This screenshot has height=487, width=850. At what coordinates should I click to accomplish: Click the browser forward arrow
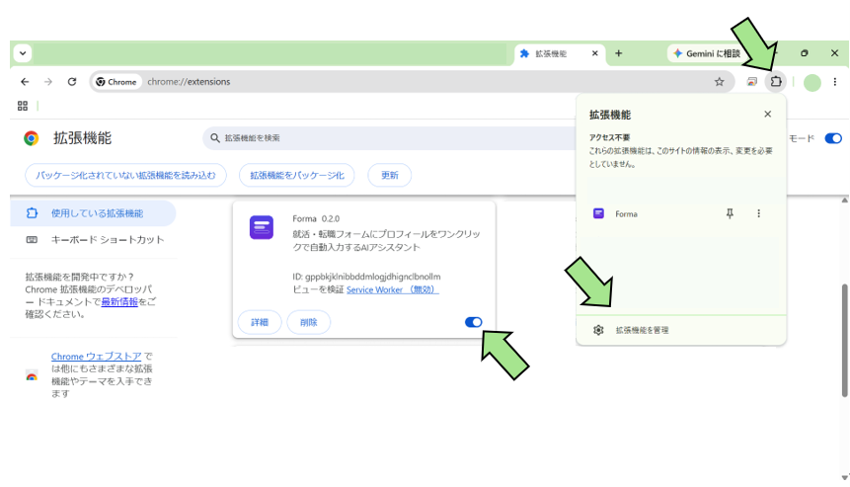(x=48, y=82)
